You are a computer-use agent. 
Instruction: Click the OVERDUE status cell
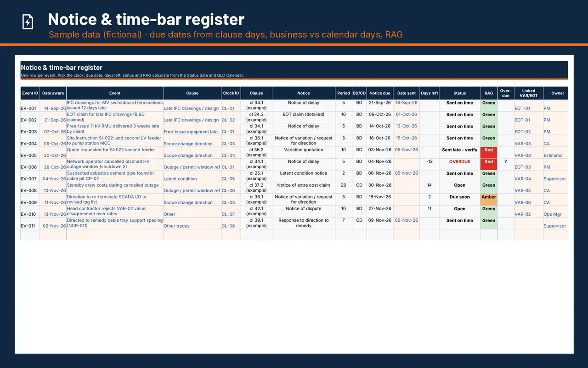(460, 164)
